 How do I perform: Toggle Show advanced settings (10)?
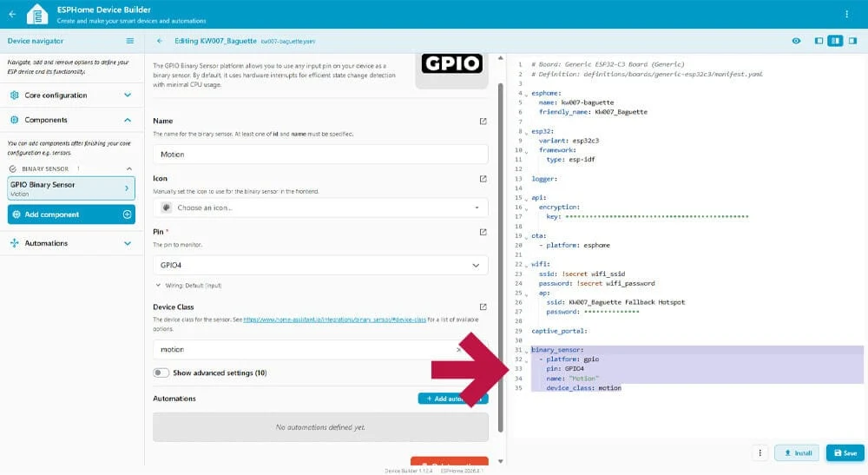tap(161, 373)
